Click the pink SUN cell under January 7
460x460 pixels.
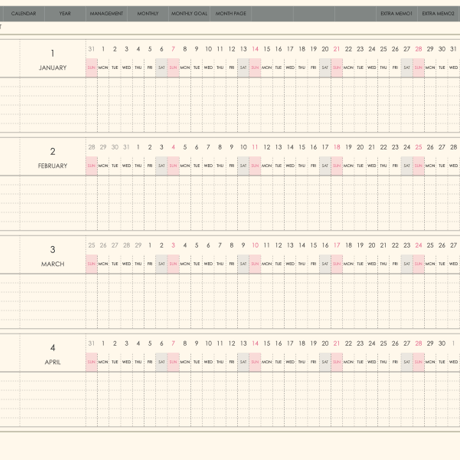point(173,68)
